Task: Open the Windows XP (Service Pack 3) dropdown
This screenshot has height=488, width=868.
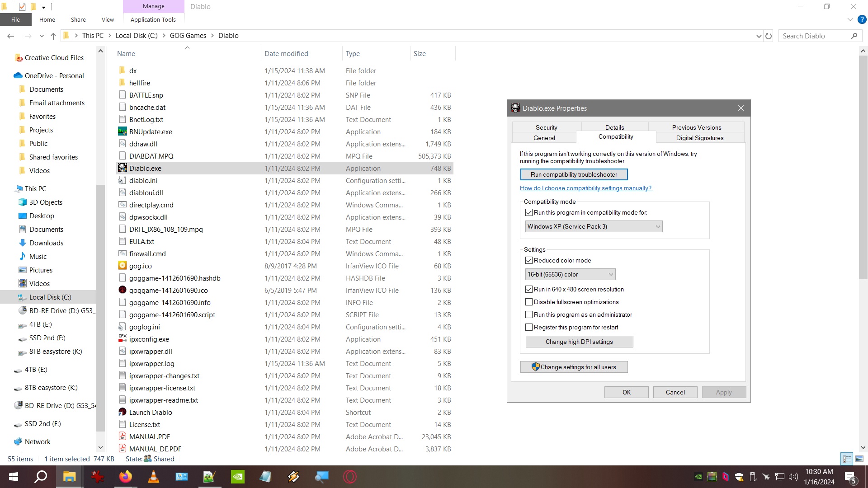Action: pos(594,226)
